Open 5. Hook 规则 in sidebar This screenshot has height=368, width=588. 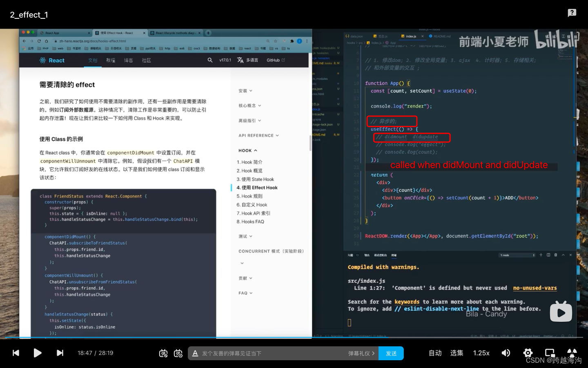249,196
